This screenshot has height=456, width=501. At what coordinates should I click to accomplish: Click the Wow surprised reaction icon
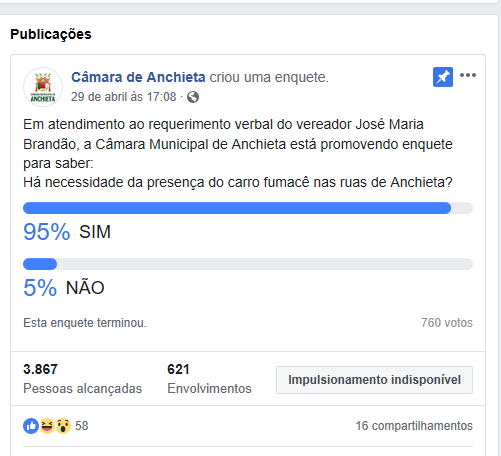coord(63,426)
